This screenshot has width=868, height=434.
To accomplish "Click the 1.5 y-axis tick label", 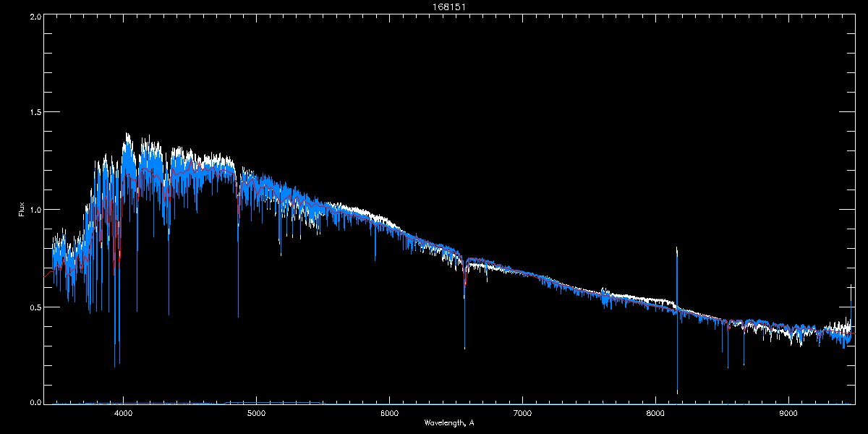I will pyautogui.click(x=35, y=112).
